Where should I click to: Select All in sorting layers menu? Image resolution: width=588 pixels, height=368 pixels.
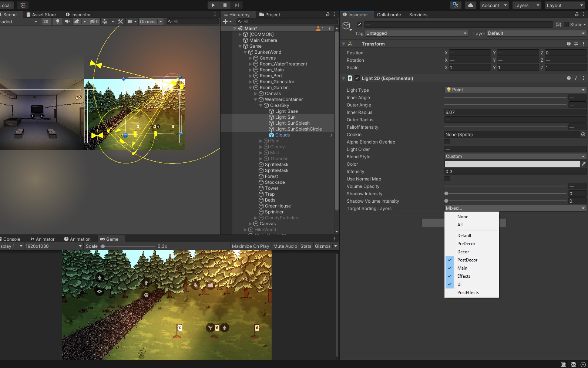[x=472, y=225]
